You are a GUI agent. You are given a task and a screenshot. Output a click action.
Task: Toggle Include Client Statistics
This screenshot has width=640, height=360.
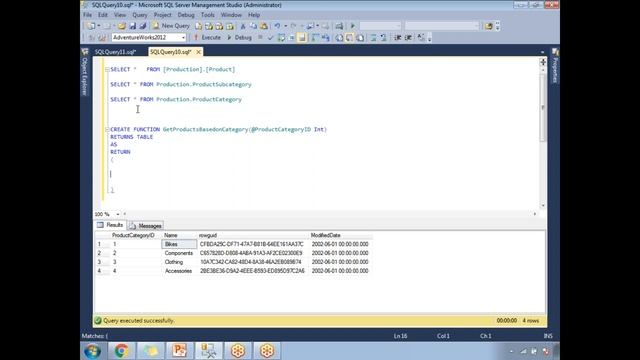point(325,38)
